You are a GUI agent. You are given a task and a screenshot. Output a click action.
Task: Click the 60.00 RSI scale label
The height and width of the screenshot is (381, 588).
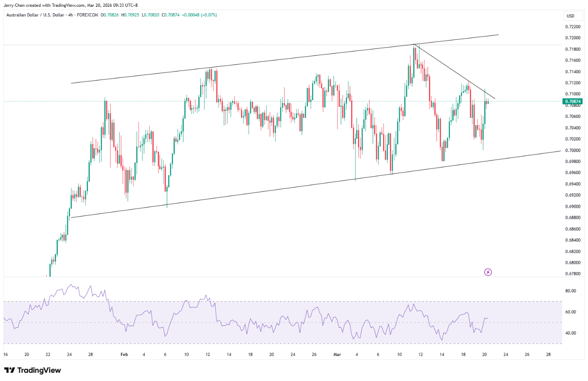point(571,312)
